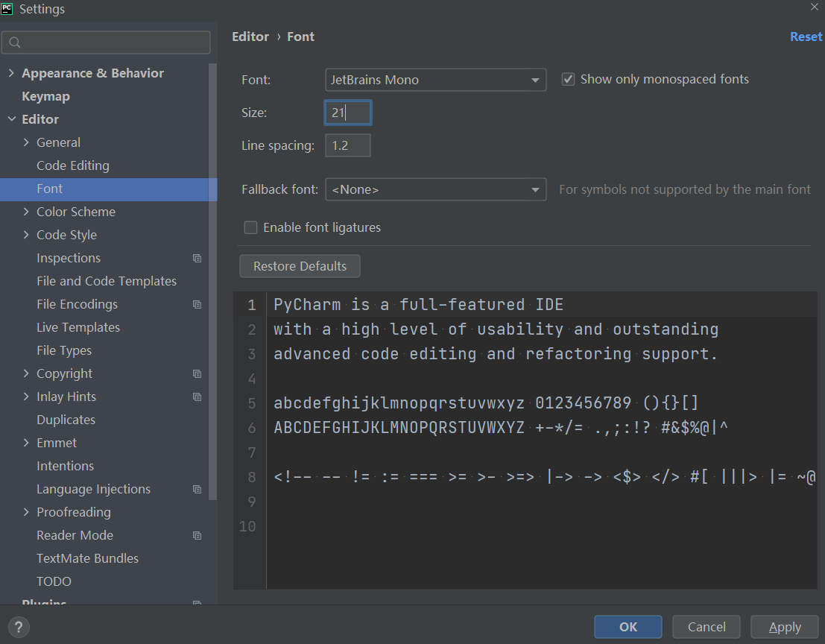Collapse the Editor section chevron
Screen dimensions: 825x644
coord(12,119)
